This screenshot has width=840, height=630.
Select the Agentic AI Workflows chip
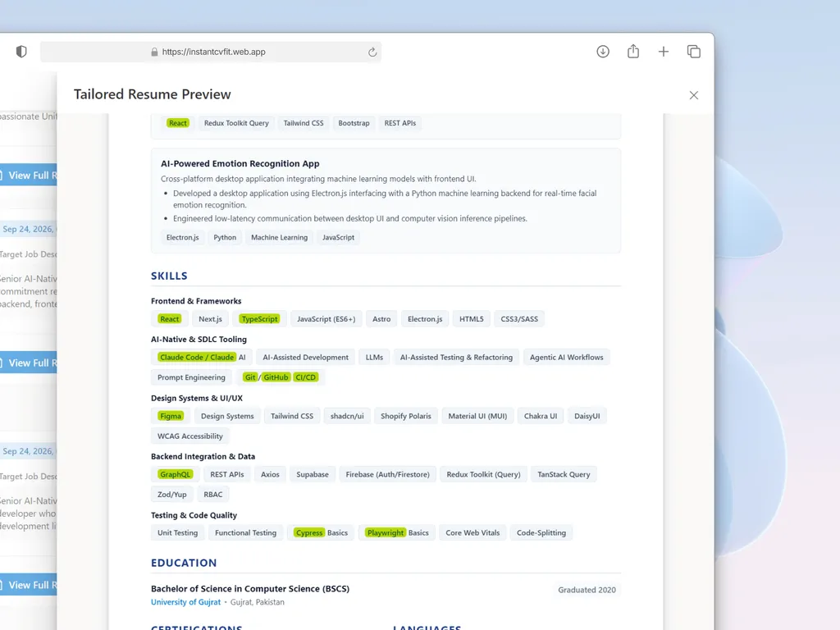pyautogui.click(x=567, y=358)
